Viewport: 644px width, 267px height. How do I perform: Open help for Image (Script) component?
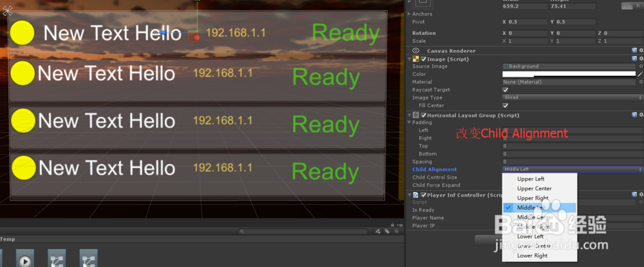coord(634,59)
